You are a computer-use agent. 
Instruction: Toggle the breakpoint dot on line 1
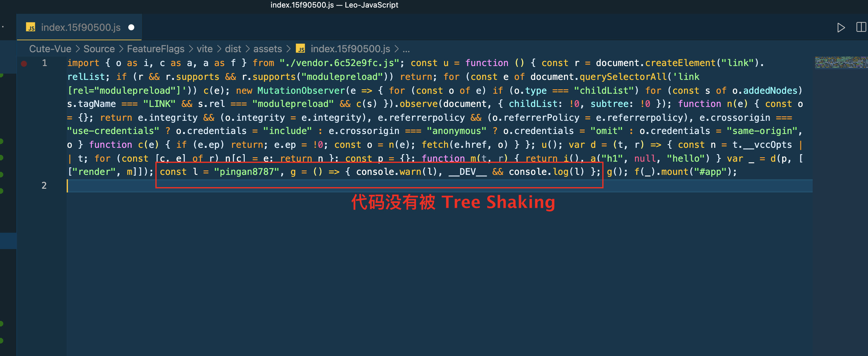[24, 63]
